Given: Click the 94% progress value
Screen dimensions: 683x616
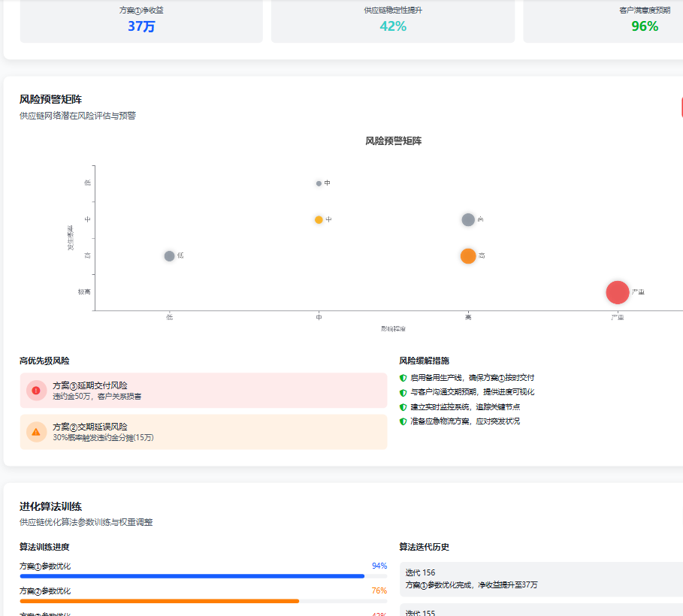Looking at the screenshot, I should click(x=379, y=566).
